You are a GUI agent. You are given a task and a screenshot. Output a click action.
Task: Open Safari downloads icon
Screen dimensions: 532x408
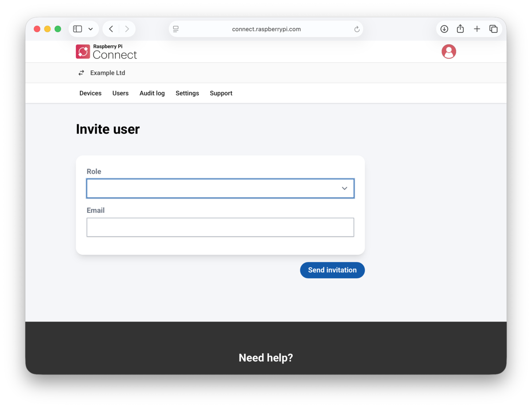pyautogui.click(x=444, y=29)
